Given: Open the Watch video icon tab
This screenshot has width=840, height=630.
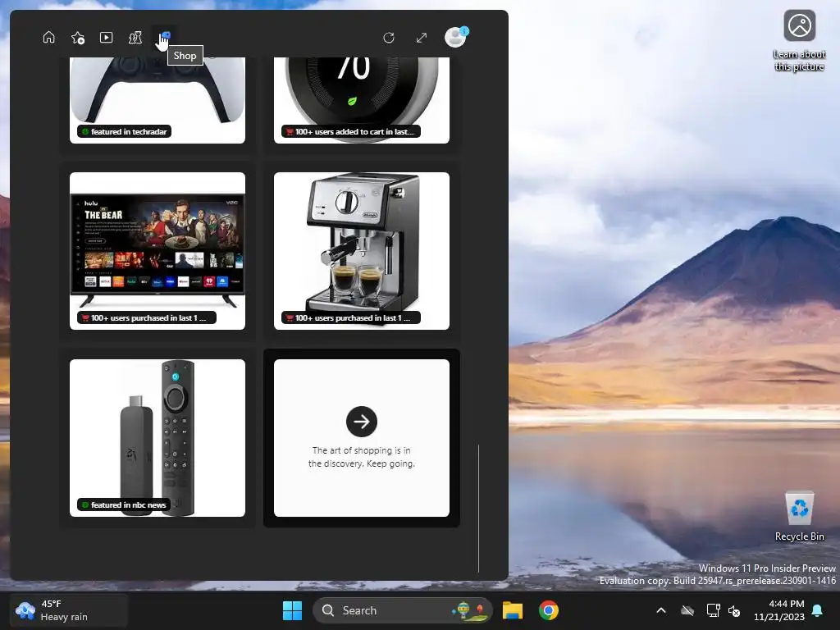Looking at the screenshot, I should (106, 38).
